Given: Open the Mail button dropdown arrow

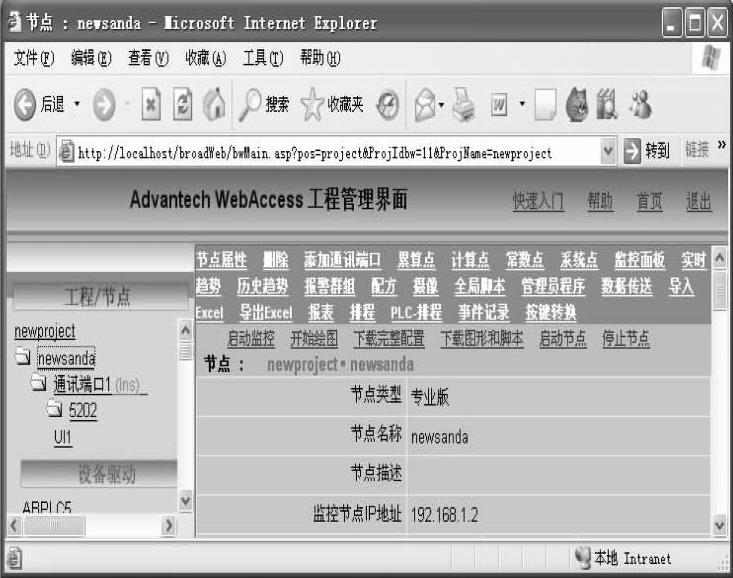Looking at the screenshot, I should point(441,105).
